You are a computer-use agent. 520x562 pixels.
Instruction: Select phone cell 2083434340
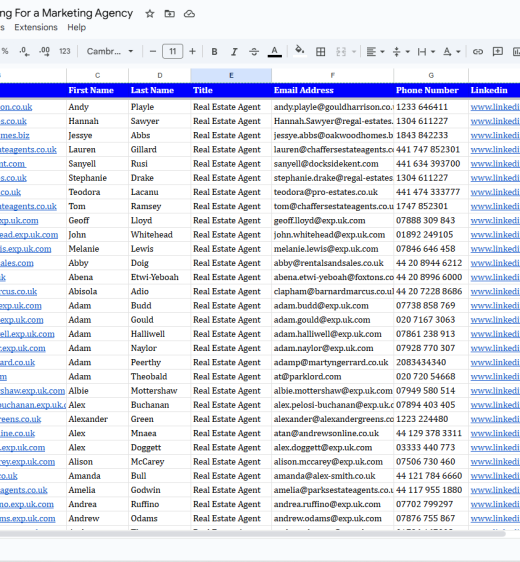coord(431,362)
